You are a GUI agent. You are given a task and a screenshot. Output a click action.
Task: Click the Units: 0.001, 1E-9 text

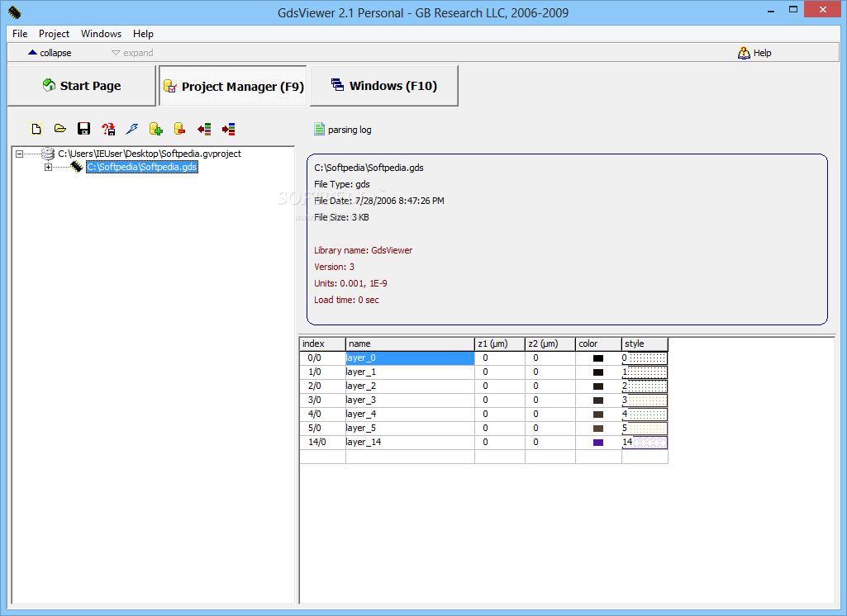[350, 283]
